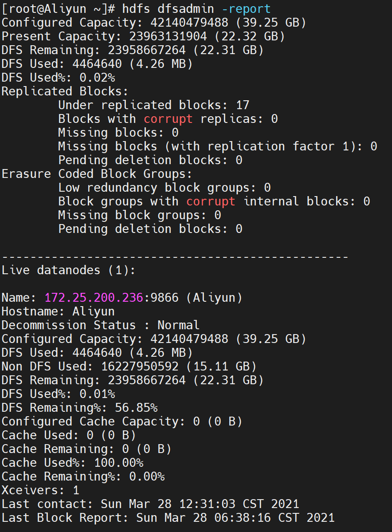
Task: Click the hdfs dfsadmin command text
Action: click(x=168, y=9)
